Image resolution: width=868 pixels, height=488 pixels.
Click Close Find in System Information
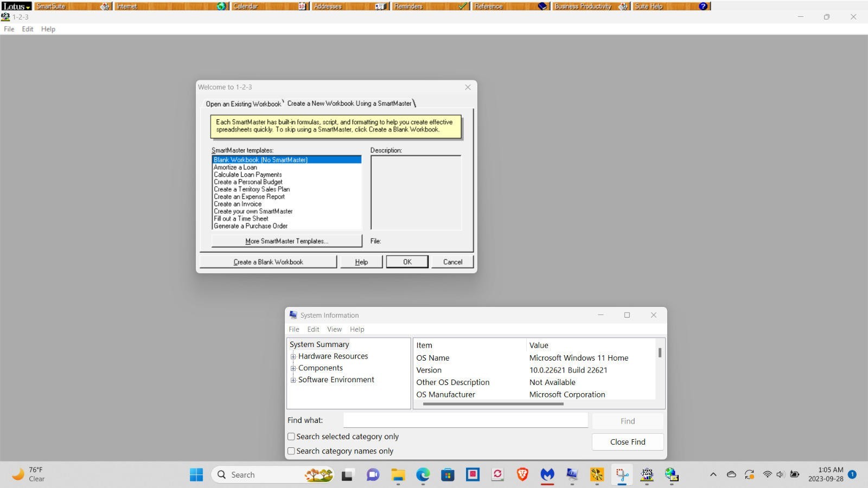pos(628,442)
